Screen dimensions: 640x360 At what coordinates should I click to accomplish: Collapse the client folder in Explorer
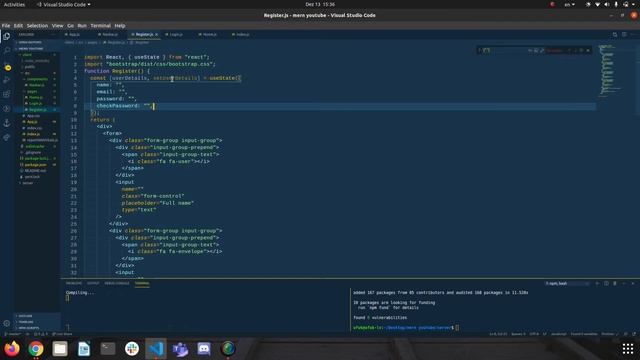point(37,55)
